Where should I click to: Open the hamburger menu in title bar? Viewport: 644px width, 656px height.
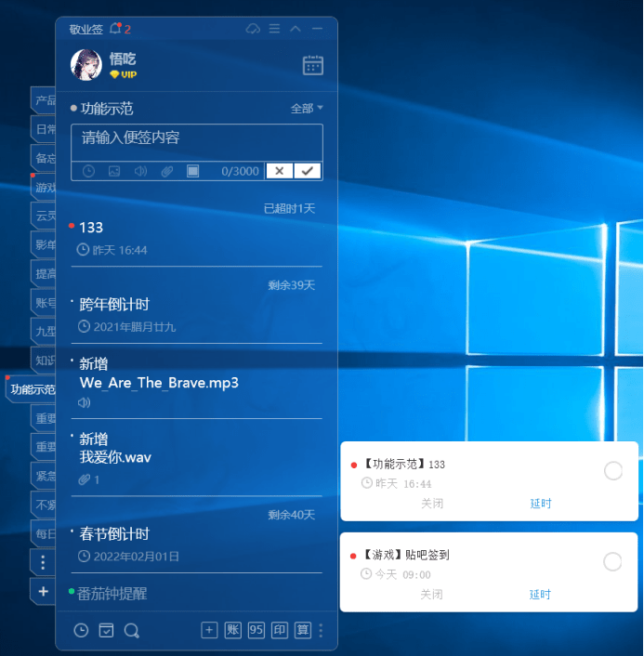274,29
